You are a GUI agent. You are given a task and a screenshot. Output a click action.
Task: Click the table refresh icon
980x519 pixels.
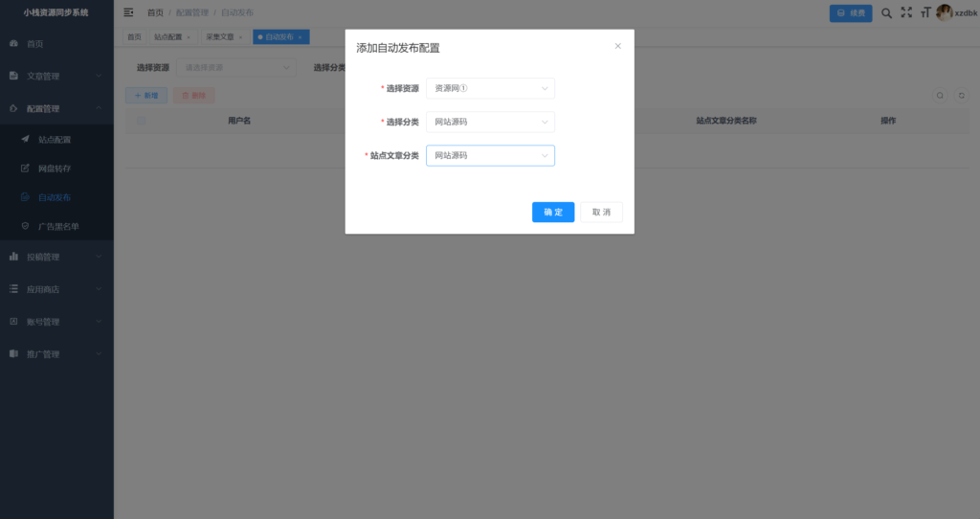[961, 96]
